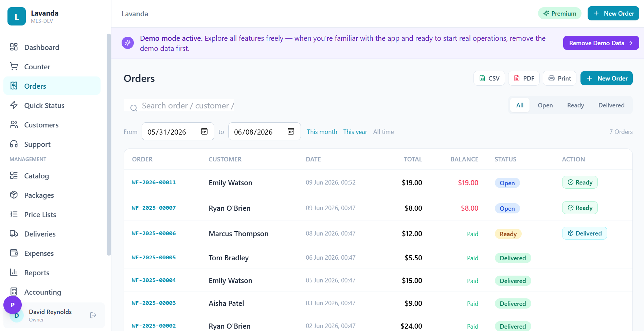The width and height of the screenshot is (644, 331).
Task: Mark order WF-2025-00007 as Ready
Action: point(580,208)
